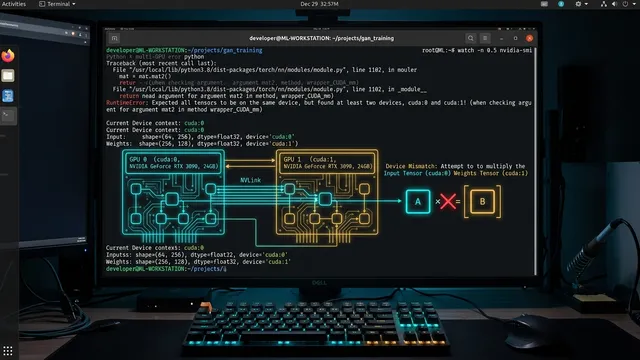The width and height of the screenshot is (640, 360).
Task: Open the Files manager dock icon
Action: [x=8, y=76]
